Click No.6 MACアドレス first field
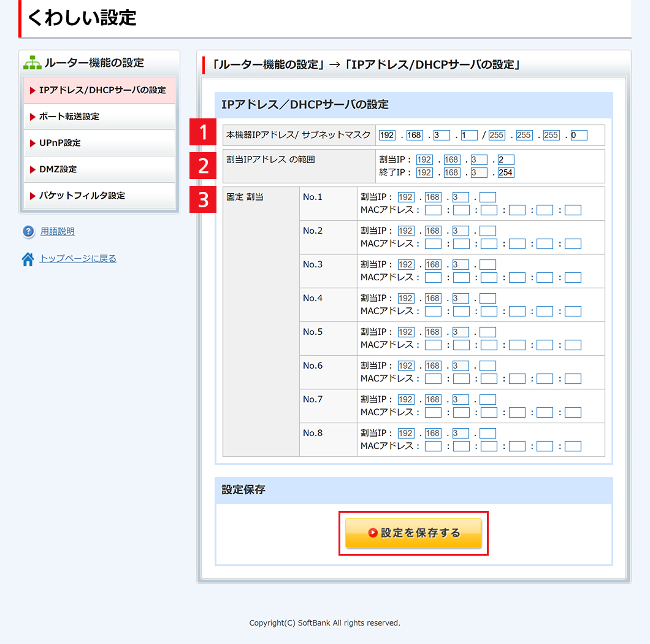Image resolution: width=650 pixels, height=644 pixels. [433, 378]
